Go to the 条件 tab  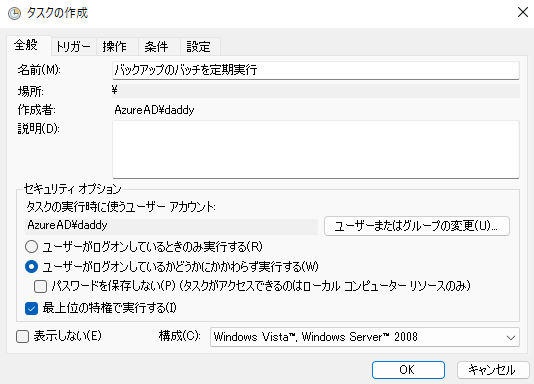tap(156, 46)
